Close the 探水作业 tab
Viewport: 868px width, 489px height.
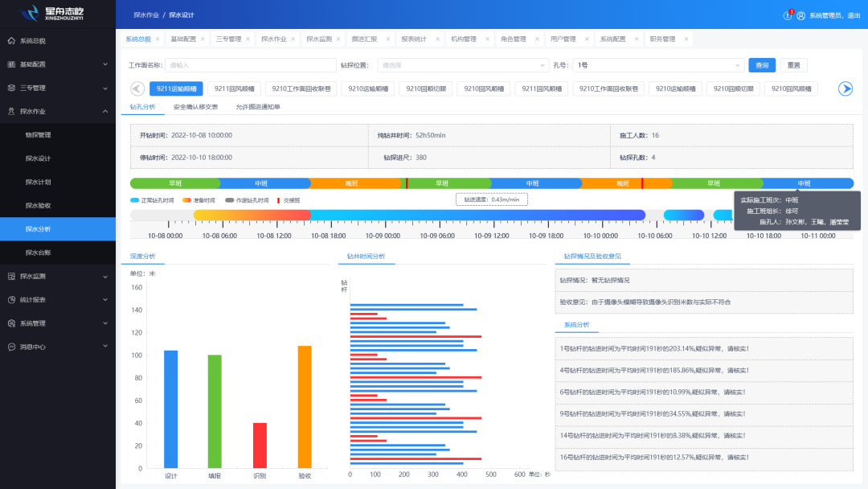[x=293, y=39]
